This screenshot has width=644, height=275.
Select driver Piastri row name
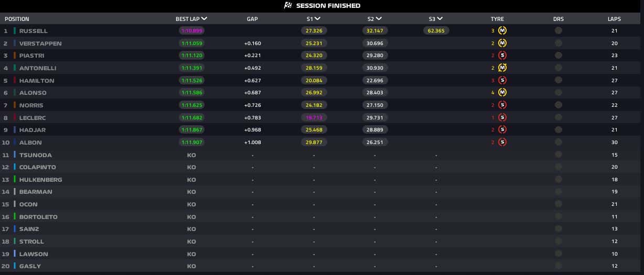31,56
